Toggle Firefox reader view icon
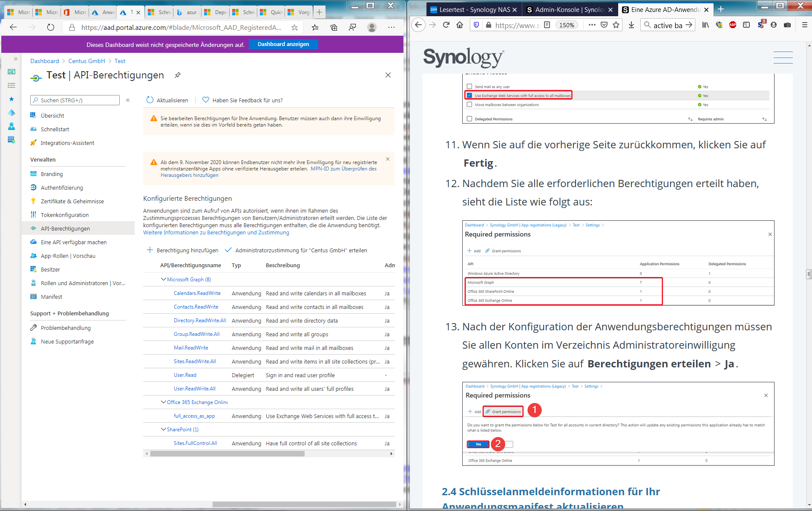812x511 pixels. (x=547, y=25)
